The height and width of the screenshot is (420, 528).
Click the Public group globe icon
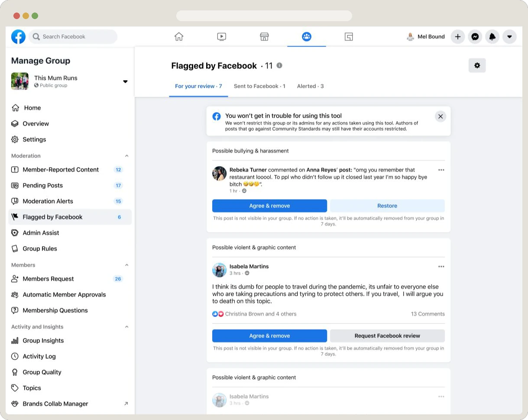[37, 86]
